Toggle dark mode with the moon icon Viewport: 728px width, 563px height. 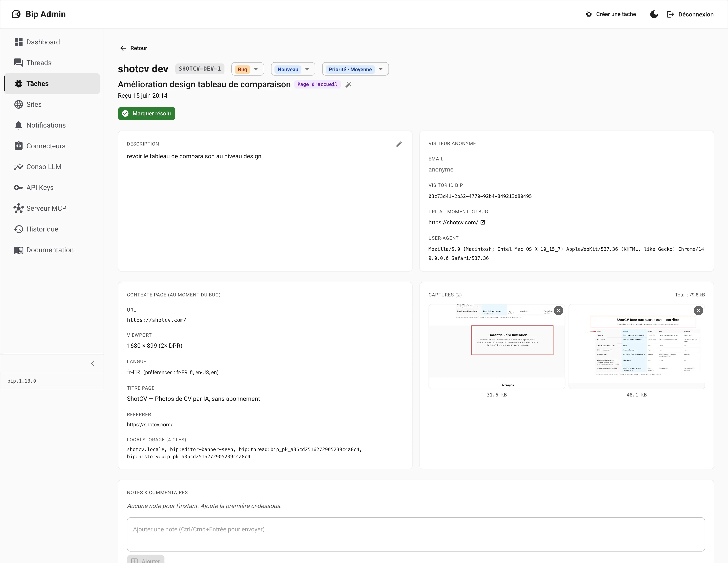[654, 14]
